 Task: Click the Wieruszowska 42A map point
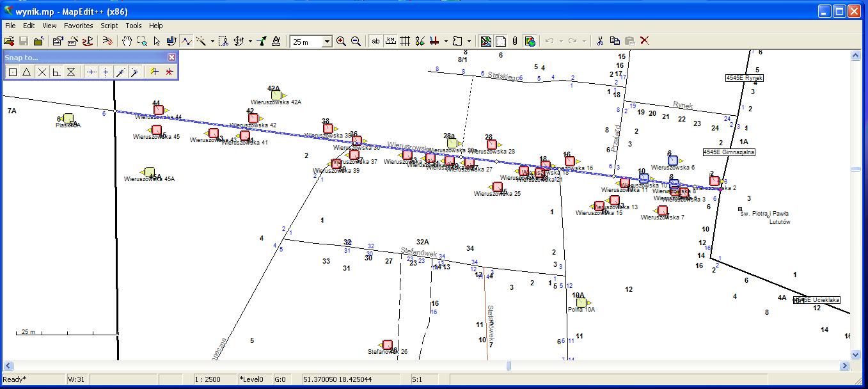[275, 95]
